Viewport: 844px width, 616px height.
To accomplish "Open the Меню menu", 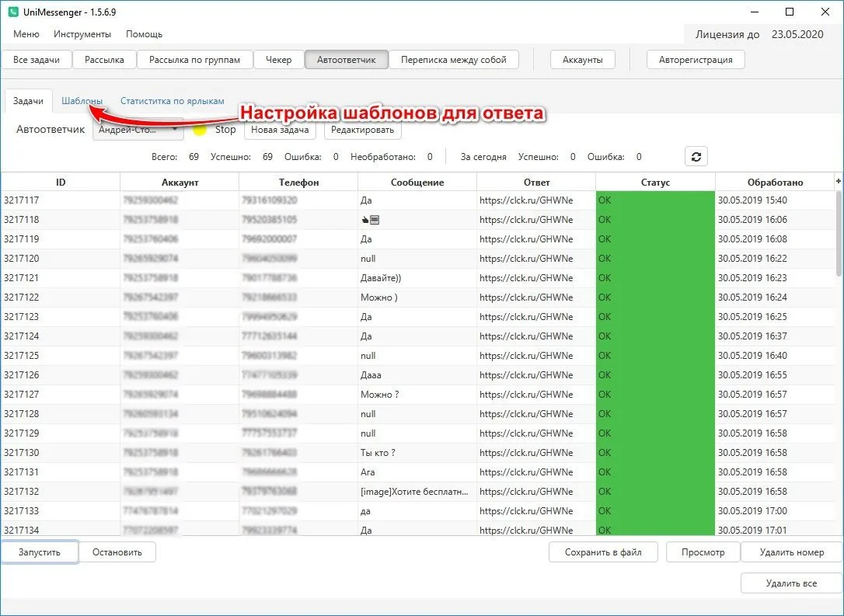I will [x=26, y=34].
